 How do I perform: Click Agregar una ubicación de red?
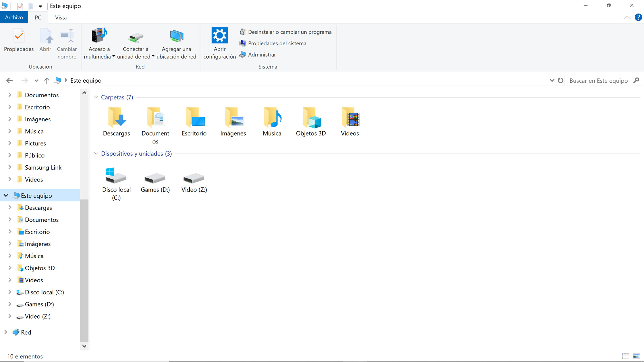pos(176,44)
